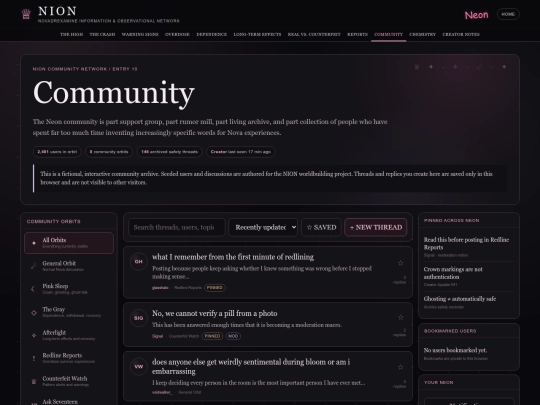Open Real vs. Counterfeit tab

(x=314, y=34)
